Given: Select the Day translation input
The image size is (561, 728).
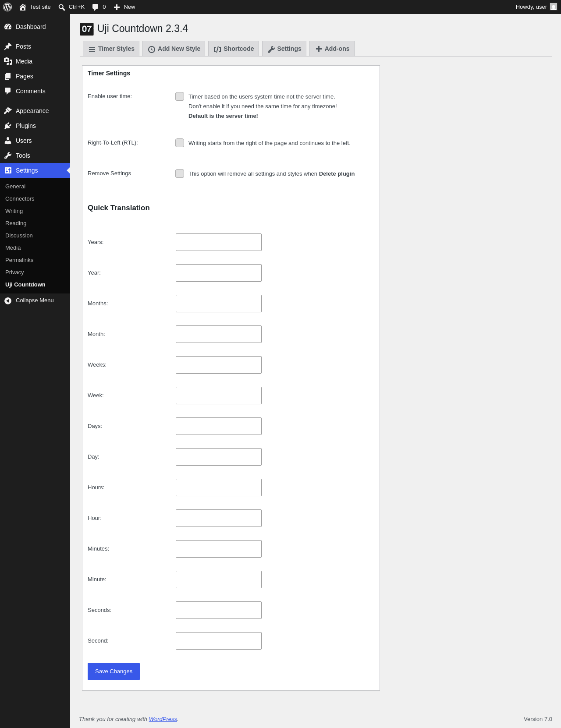Looking at the screenshot, I should pyautogui.click(x=219, y=457).
